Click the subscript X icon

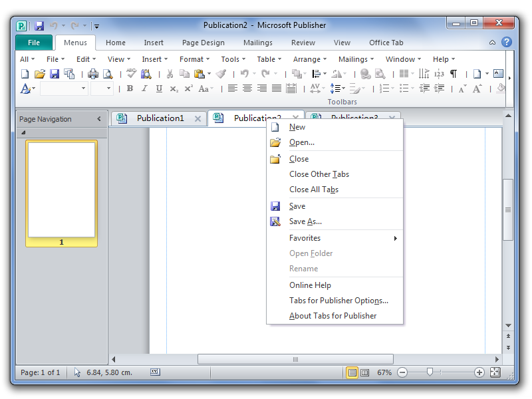(174, 89)
